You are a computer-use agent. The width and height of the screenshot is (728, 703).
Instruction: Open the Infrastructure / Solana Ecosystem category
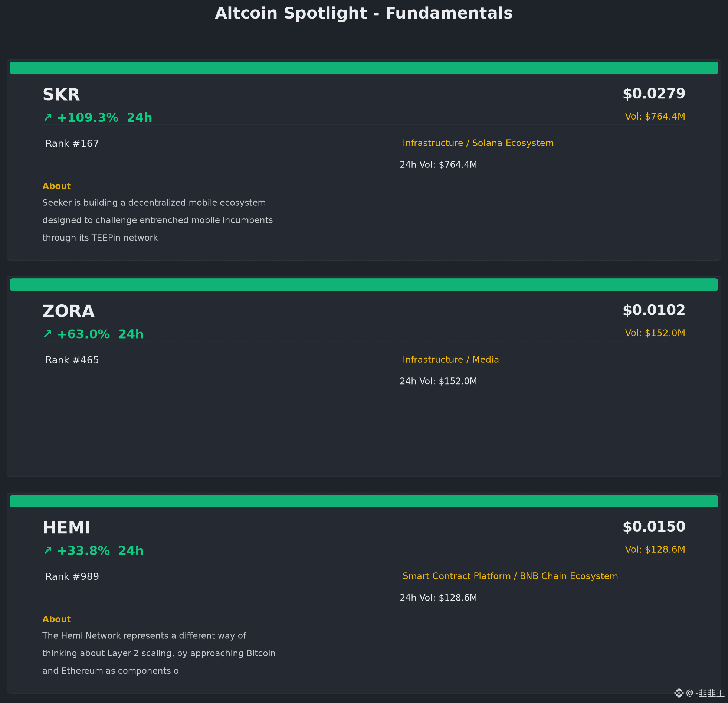478,143
